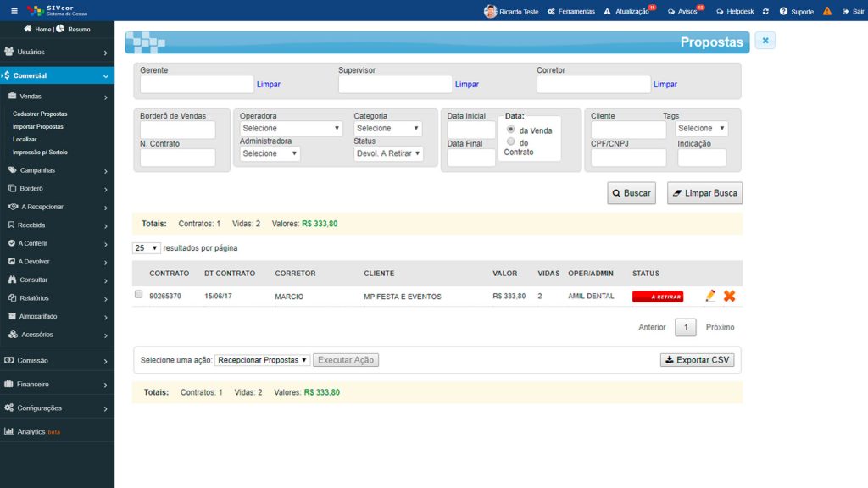The width and height of the screenshot is (868, 488).
Task: Click the A Recepcionar handshake icon
Action: [14, 207]
